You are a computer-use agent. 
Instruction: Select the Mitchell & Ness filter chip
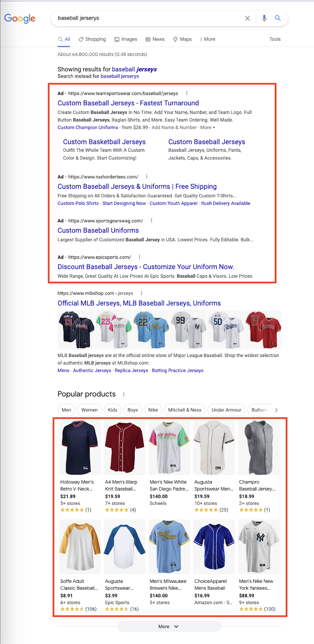point(185,410)
